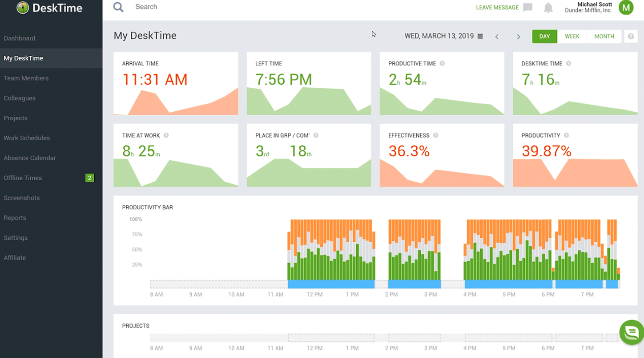The width and height of the screenshot is (644, 358).
Task: Select Reports in the sidebar
Action: tap(15, 218)
